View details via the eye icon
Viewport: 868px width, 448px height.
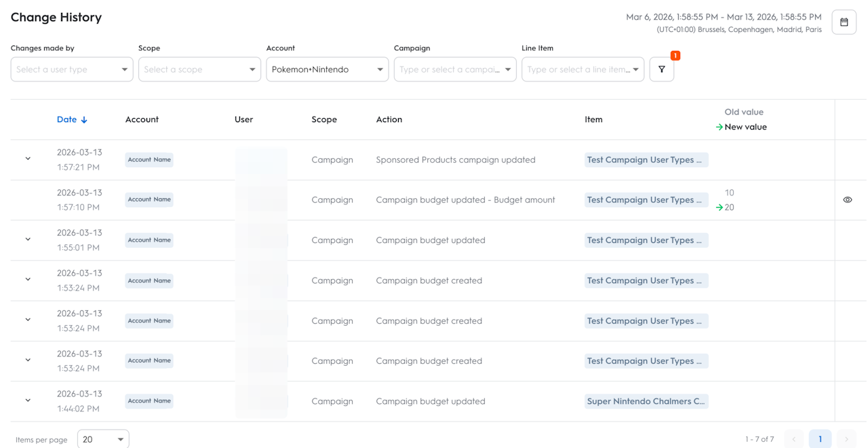(847, 200)
